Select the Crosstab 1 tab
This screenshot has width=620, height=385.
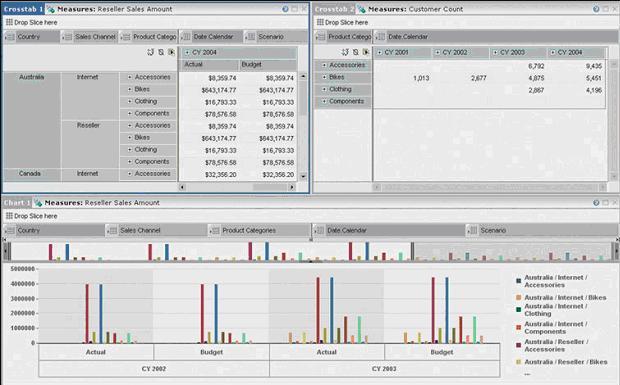point(23,9)
